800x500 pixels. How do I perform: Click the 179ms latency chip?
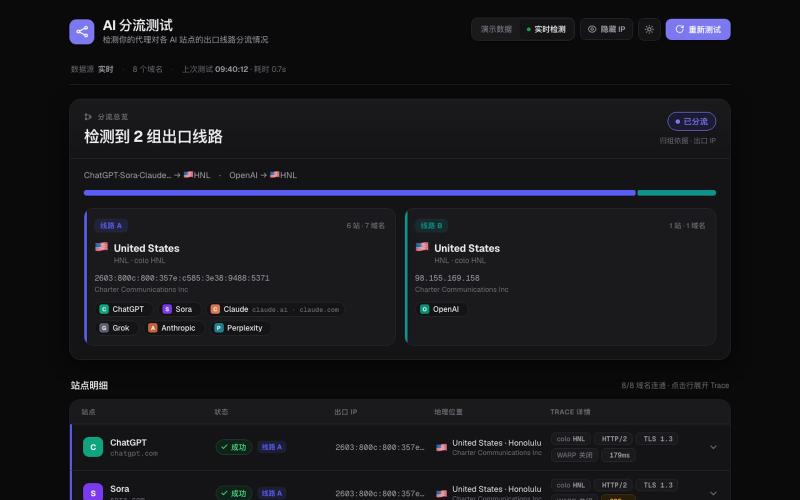[x=619, y=455]
